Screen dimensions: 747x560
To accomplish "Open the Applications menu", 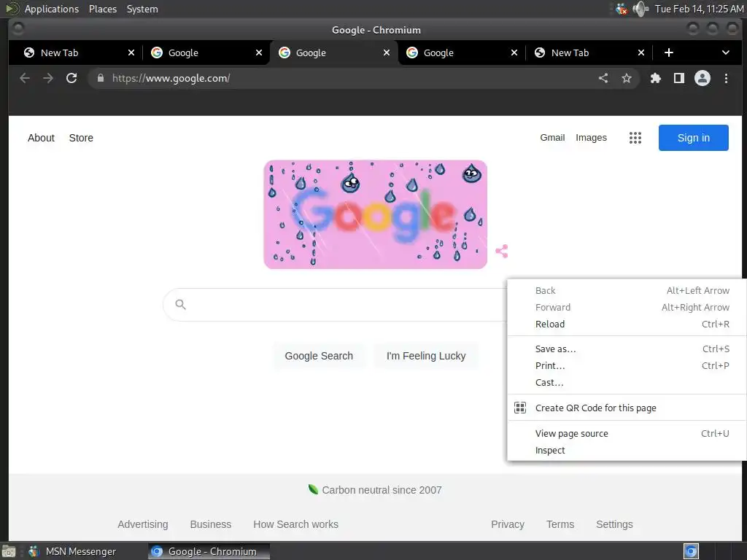I will (52, 9).
